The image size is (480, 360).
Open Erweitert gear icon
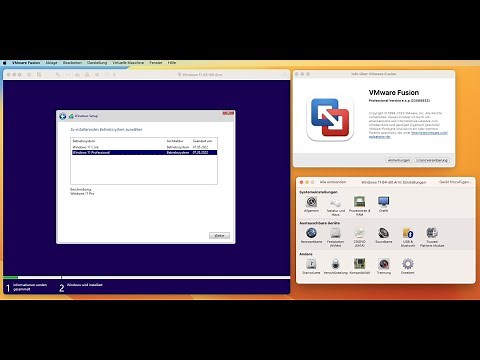407,264
